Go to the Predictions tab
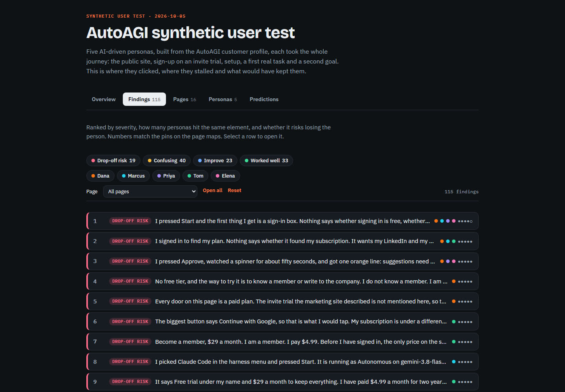565x392 pixels. (264, 99)
